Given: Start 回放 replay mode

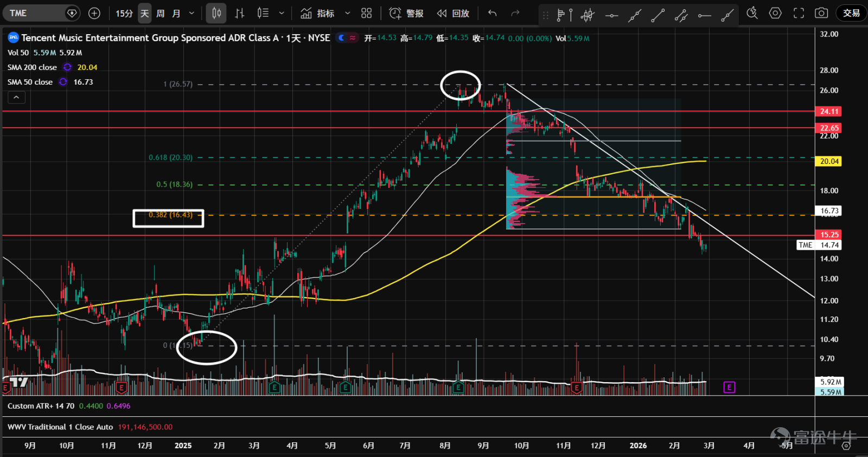Looking at the screenshot, I should click(453, 13).
